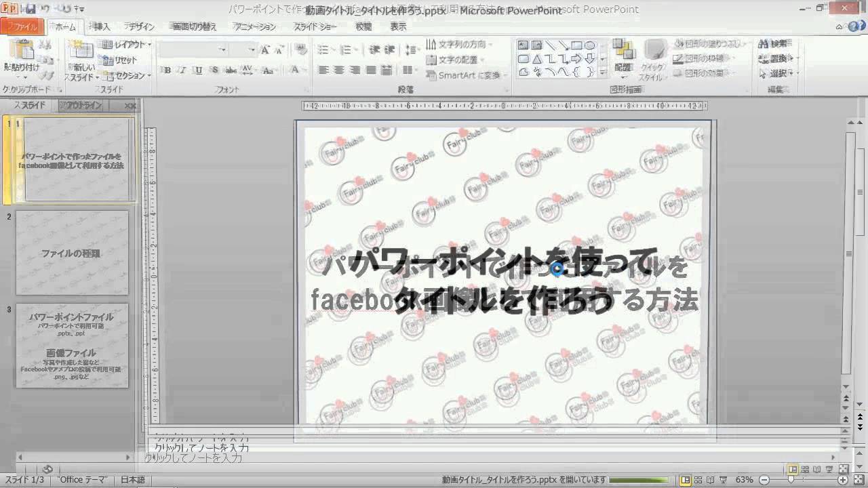Select the rectangle shape in gallery

coord(576,45)
